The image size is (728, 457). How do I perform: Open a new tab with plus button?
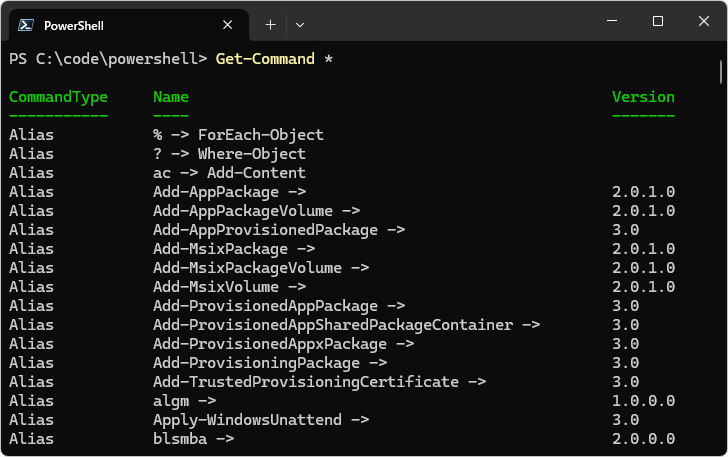pos(270,25)
